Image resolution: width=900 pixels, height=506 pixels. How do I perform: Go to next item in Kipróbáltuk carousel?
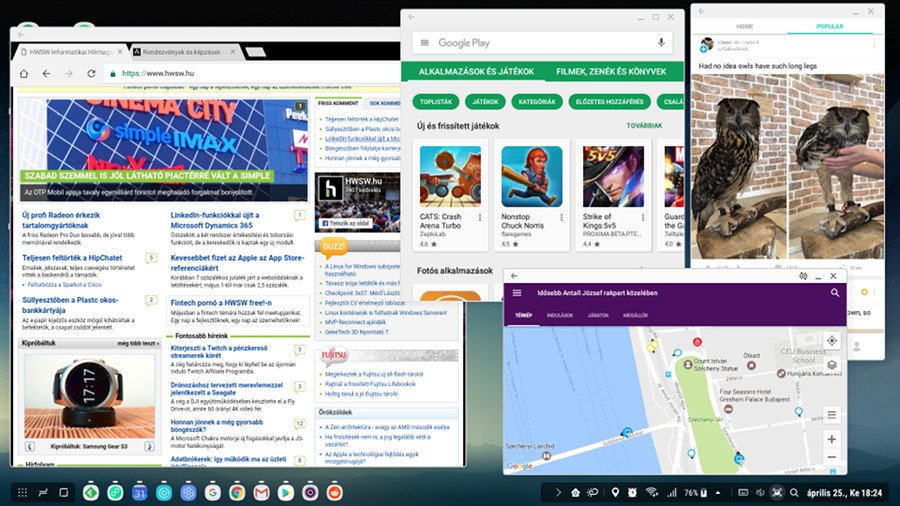click(x=149, y=446)
